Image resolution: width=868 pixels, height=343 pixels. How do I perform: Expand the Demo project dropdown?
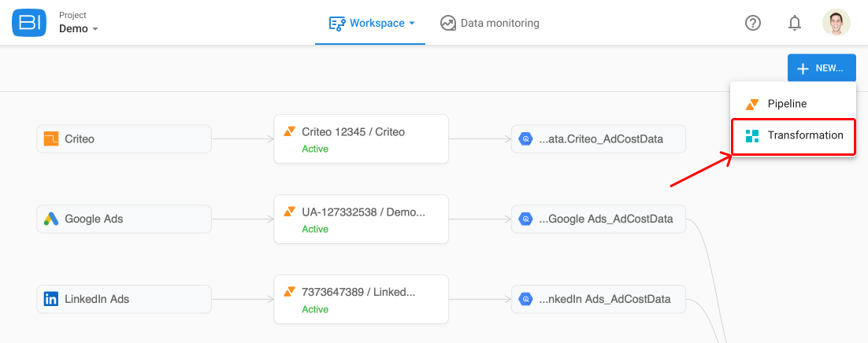tap(79, 29)
